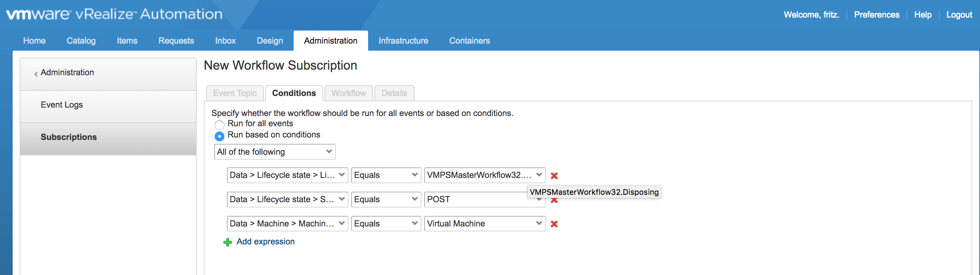Click the Logout link

click(x=959, y=15)
